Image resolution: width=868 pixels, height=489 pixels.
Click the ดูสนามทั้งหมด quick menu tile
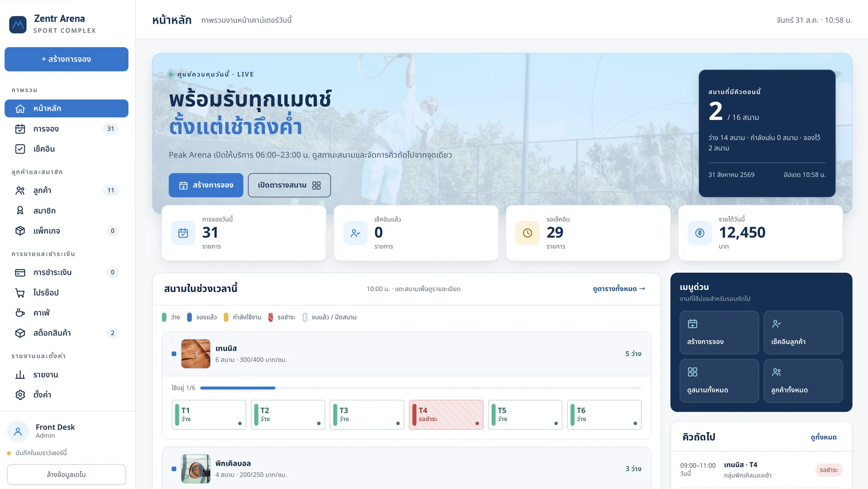(x=719, y=381)
